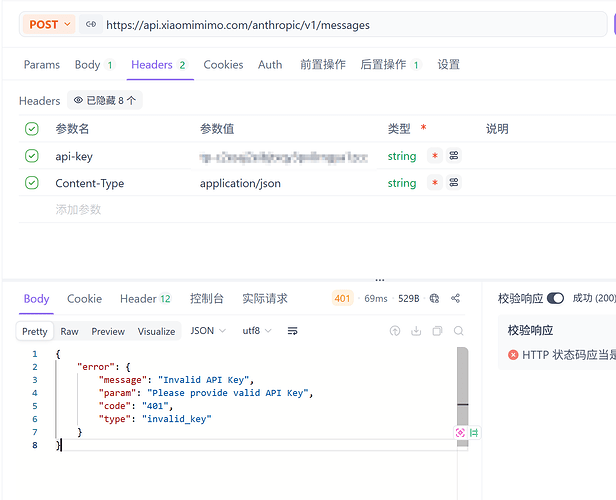Select the Preview view mode
This screenshot has height=500, width=616.
tap(108, 331)
